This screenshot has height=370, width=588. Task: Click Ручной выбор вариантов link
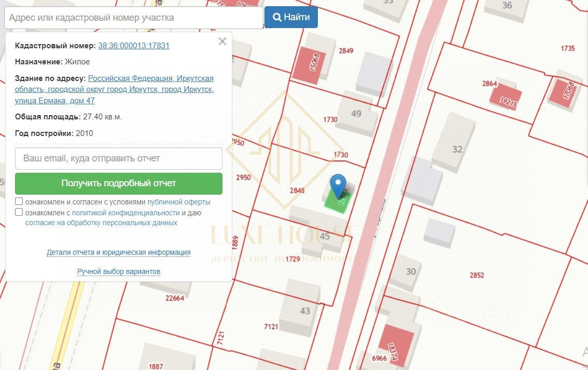(x=119, y=271)
